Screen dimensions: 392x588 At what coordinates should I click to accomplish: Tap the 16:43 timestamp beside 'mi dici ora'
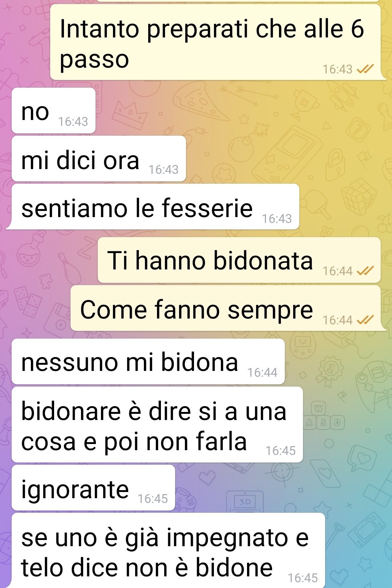click(163, 169)
